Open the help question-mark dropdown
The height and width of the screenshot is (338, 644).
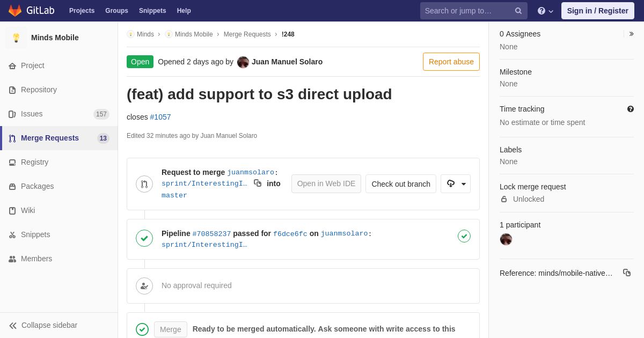coord(545,11)
